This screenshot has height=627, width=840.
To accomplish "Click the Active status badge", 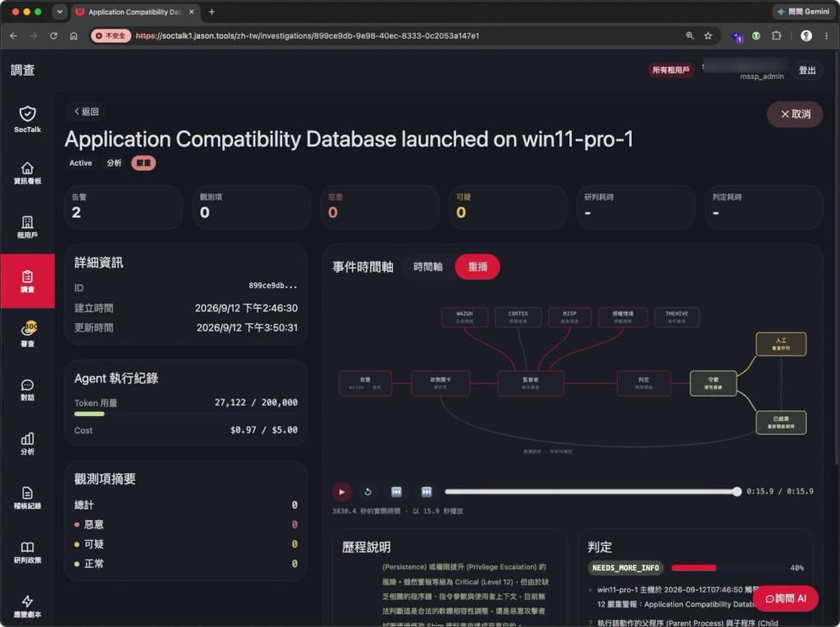I will click(80, 163).
